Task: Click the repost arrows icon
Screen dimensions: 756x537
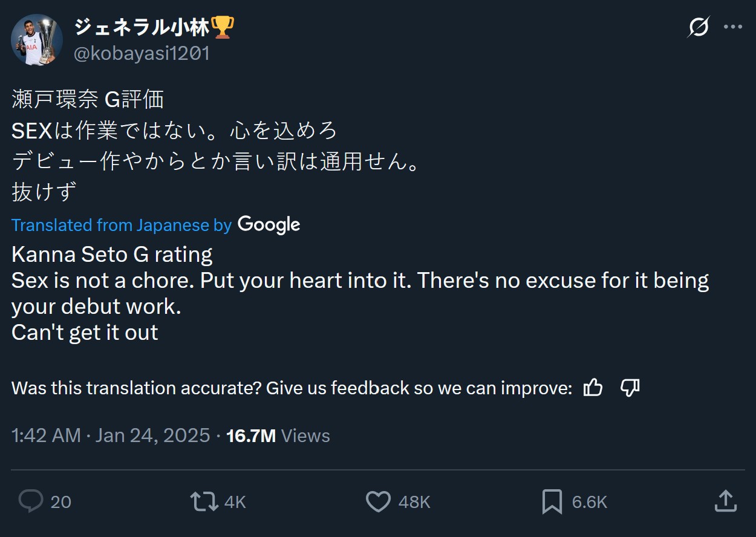Action: [x=204, y=501]
